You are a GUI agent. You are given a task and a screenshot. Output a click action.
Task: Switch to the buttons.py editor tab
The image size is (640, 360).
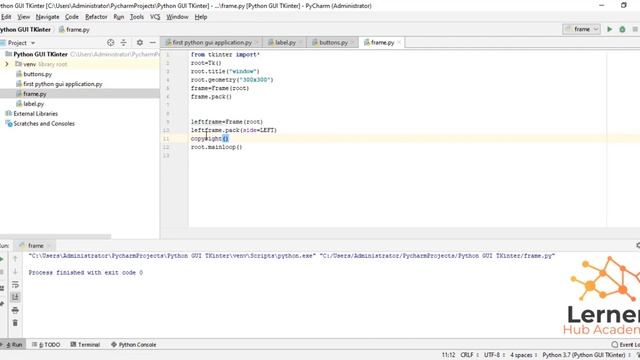pos(333,42)
